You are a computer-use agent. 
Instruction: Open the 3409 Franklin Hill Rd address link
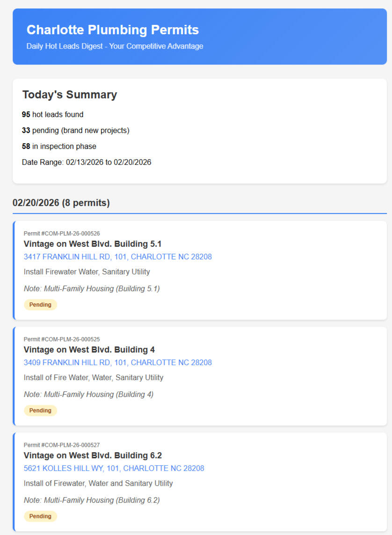pyautogui.click(x=117, y=363)
